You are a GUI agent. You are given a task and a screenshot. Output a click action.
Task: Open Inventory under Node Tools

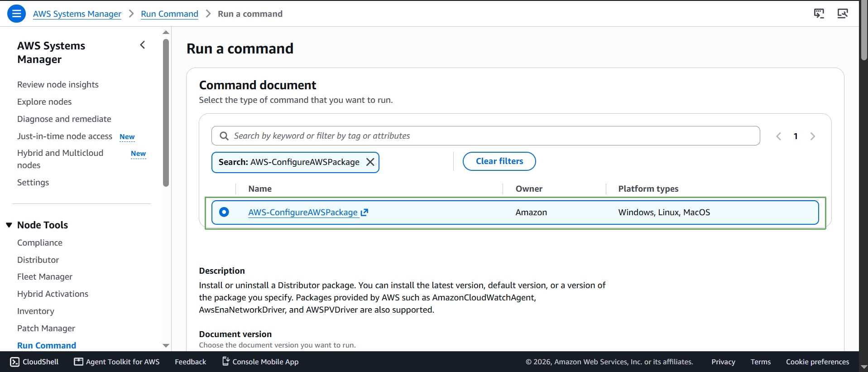tap(36, 311)
